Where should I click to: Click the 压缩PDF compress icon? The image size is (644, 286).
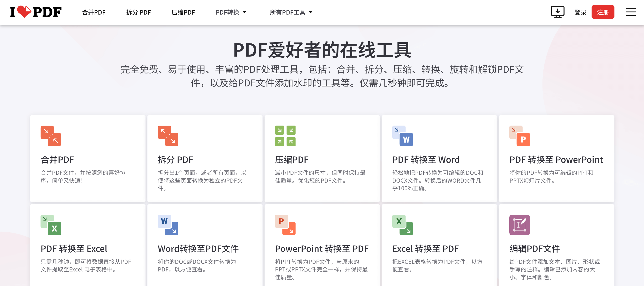point(285,136)
